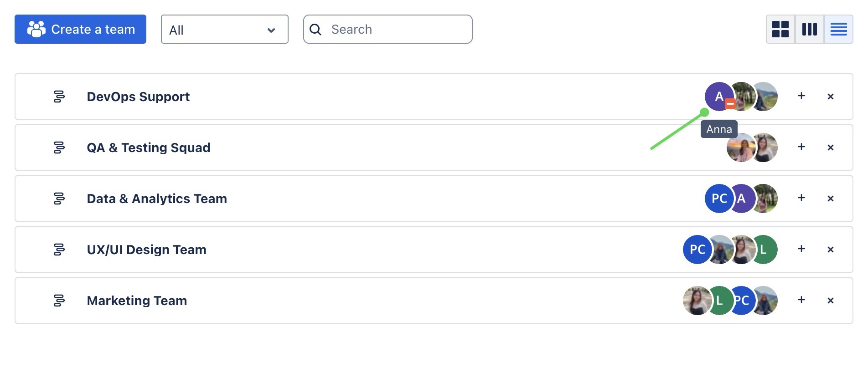Remove the Marketing Team row

pyautogui.click(x=830, y=301)
